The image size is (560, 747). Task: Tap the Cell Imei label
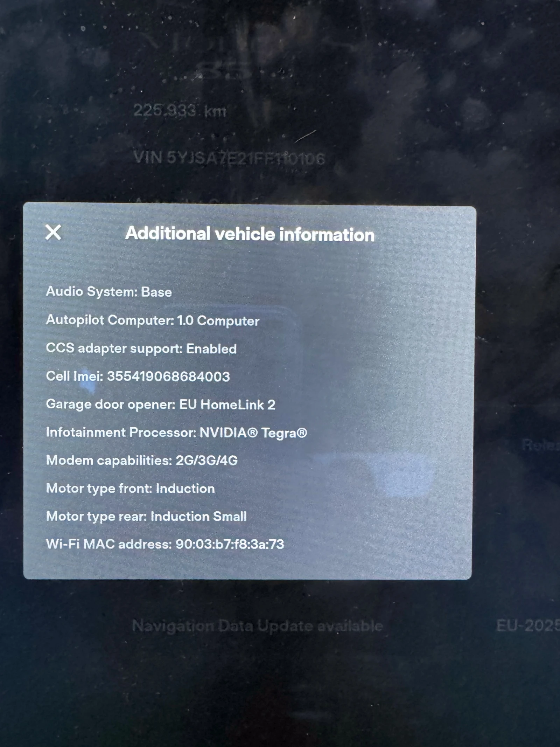[x=75, y=376]
